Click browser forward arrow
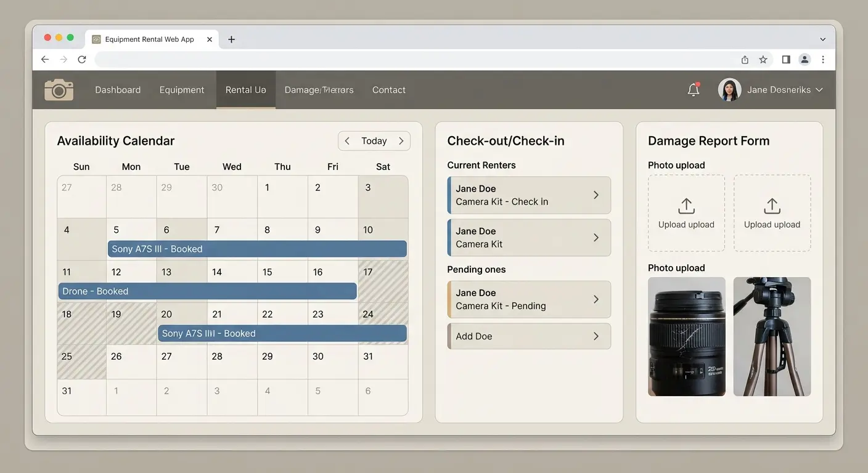Screen dimensions: 868x473 point(63,60)
